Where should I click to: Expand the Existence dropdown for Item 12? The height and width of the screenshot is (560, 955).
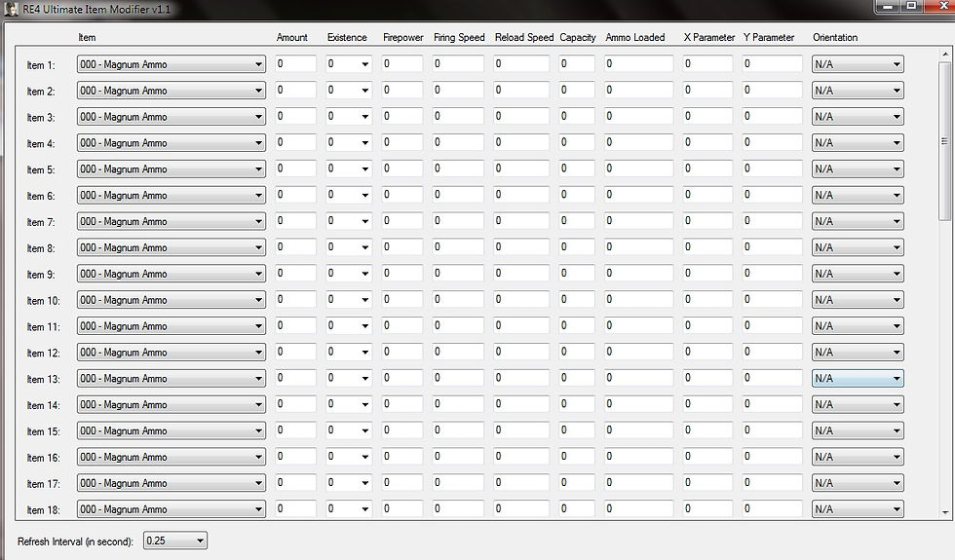pos(349,352)
